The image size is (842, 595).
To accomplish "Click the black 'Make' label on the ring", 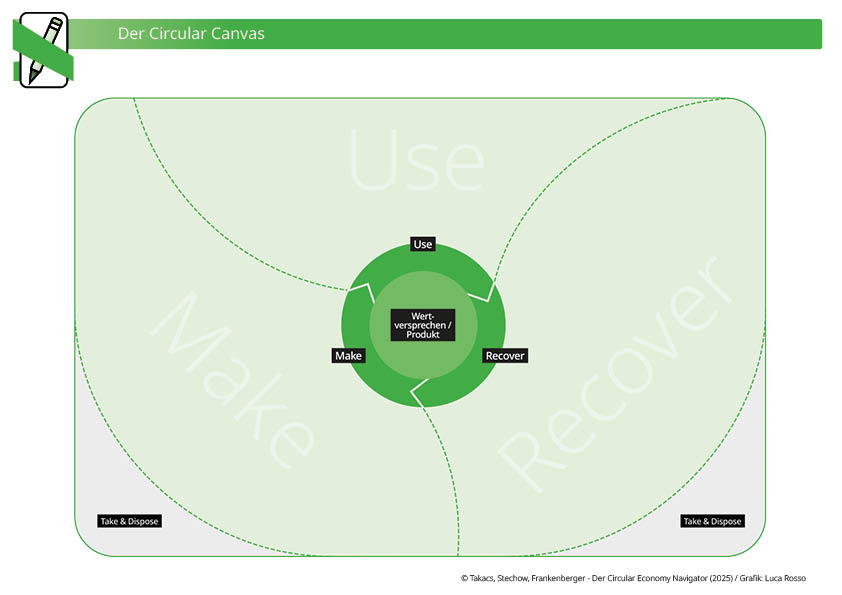I will tap(349, 356).
